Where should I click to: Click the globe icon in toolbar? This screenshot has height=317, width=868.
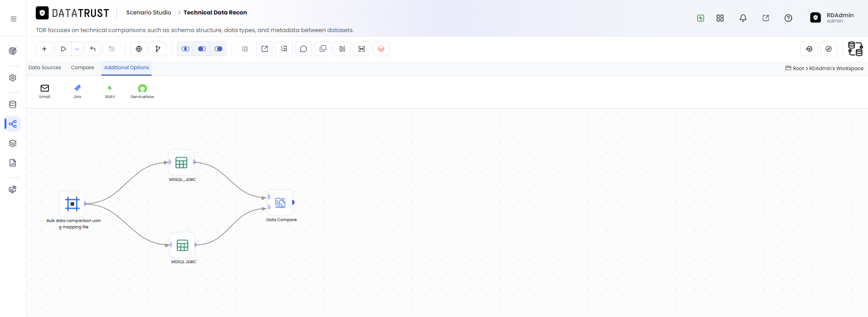139,49
